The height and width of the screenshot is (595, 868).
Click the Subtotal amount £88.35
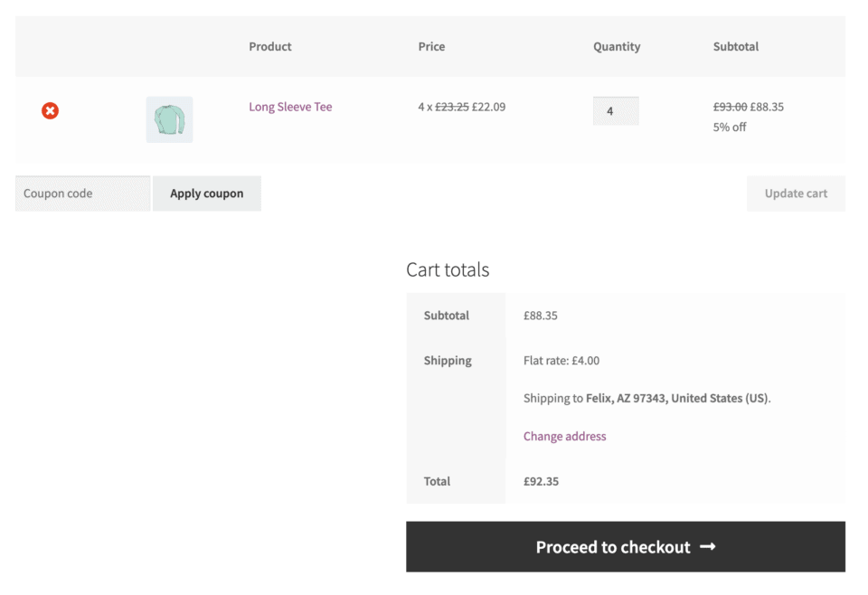pyautogui.click(x=540, y=316)
